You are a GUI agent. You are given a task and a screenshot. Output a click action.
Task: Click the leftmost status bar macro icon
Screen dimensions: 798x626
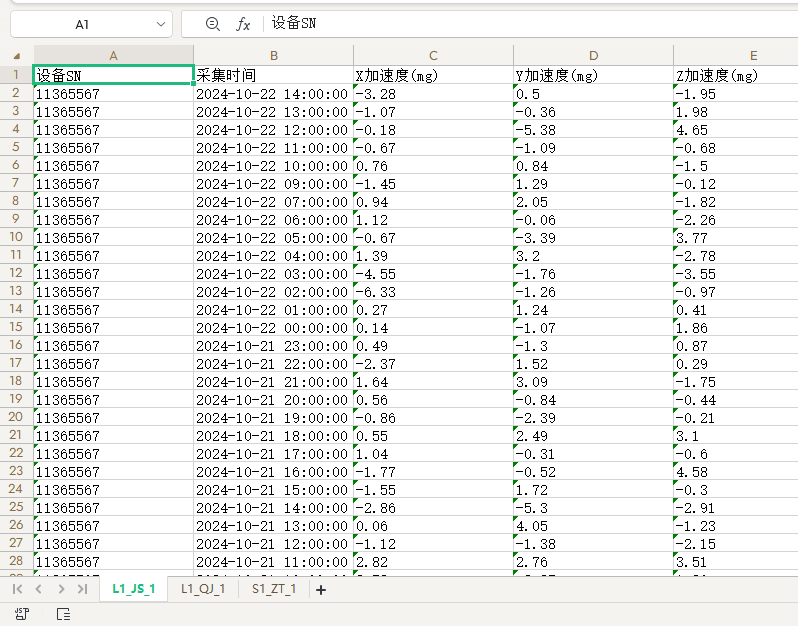(x=20, y=614)
